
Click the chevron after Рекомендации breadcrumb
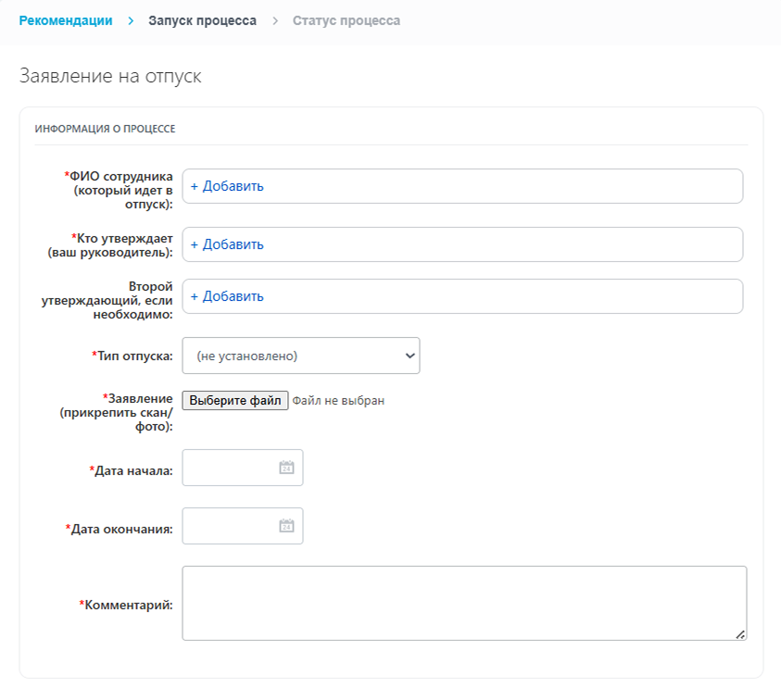pos(131,20)
